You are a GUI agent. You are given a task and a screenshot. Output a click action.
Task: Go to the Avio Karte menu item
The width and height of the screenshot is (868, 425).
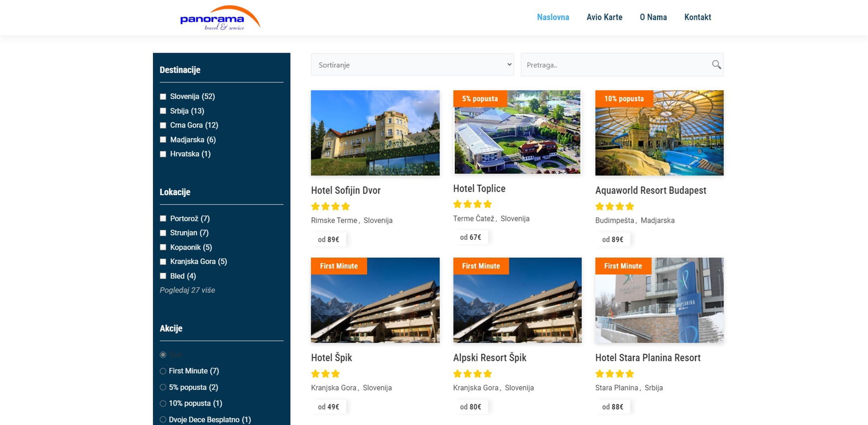pos(604,17)
